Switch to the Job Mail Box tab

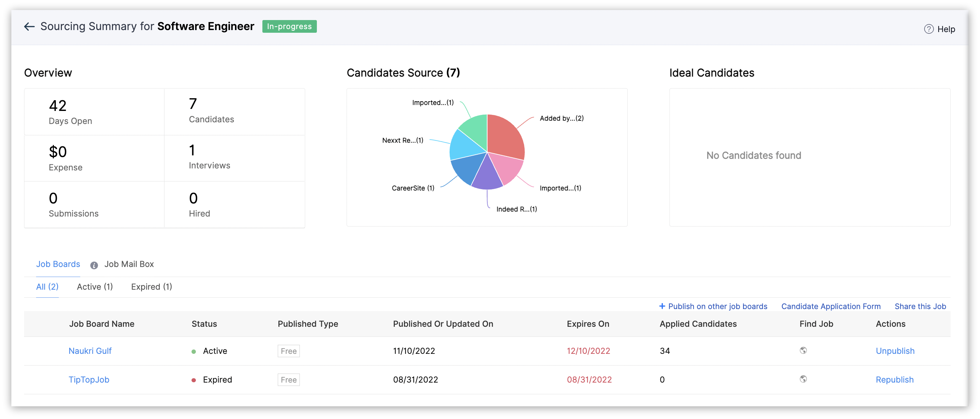[129, 264]
